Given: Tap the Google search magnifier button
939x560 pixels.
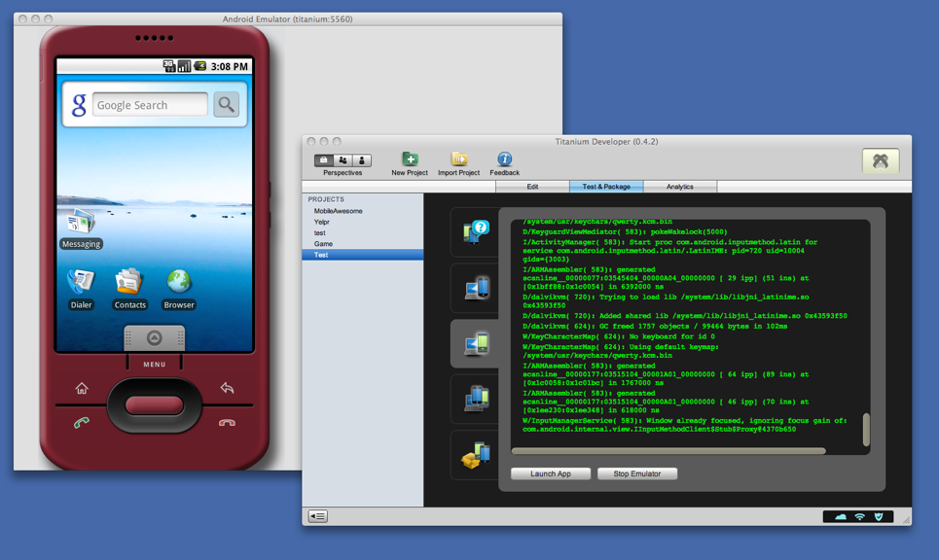Looking at the screenshot, I should point(226,105).
